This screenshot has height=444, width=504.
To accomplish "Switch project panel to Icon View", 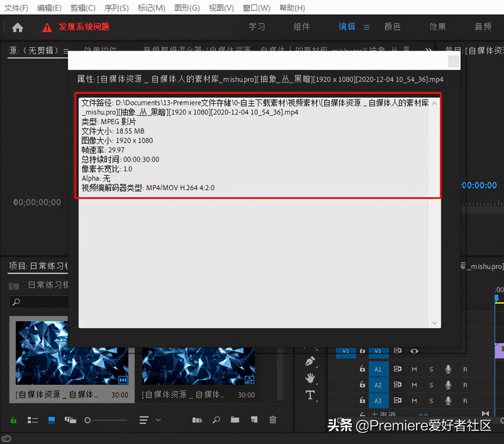I will pyautogui.click(x=51, y=420).
